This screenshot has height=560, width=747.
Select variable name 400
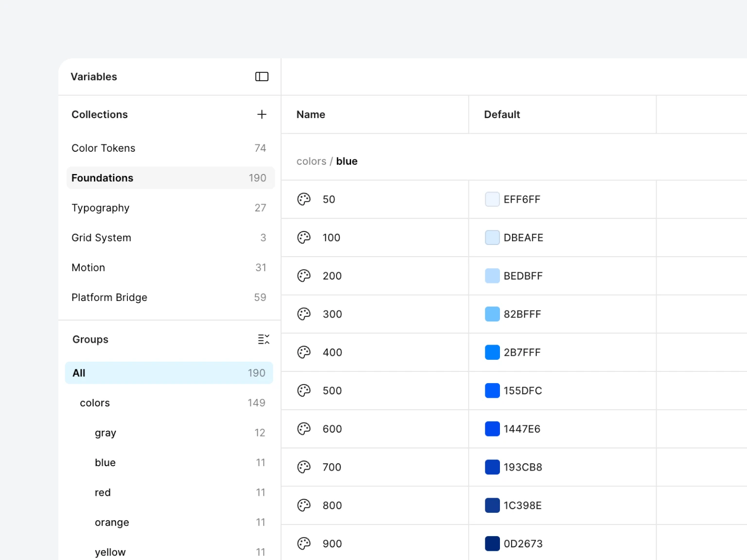(x=332, y=352)
